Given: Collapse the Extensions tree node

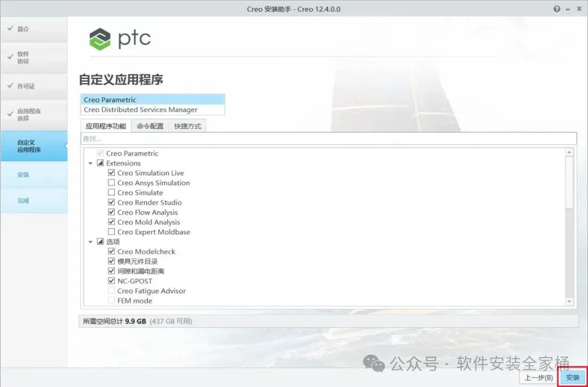Looking at the screenshot, I should 90,163.
